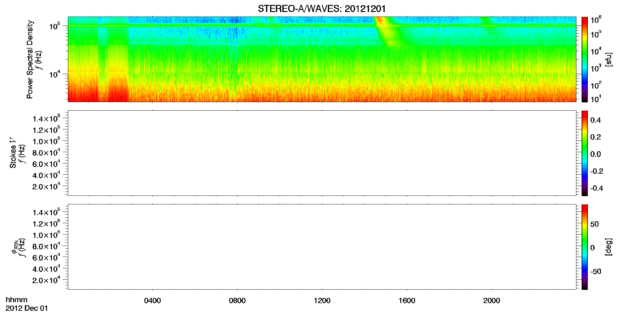Click 6.0×10^4 tick in Stokes V panel
The height and width of the screenshot is (332, 644).
point(46,164)
